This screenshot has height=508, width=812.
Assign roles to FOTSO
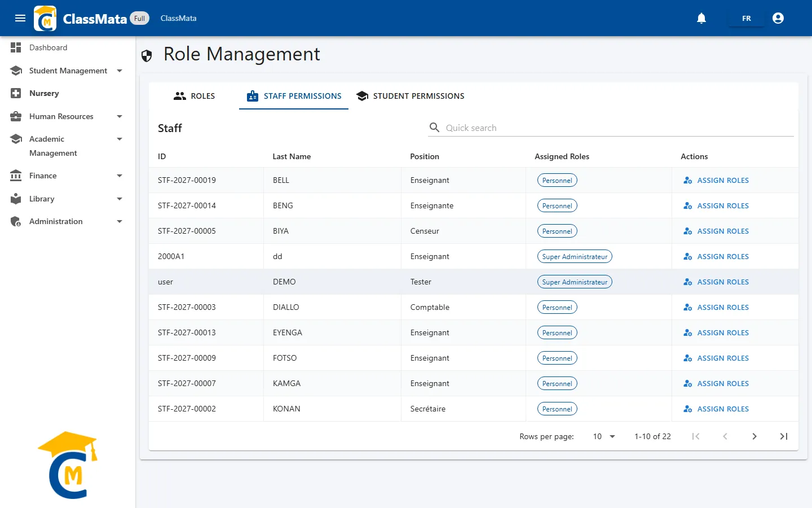click(716, 358)
